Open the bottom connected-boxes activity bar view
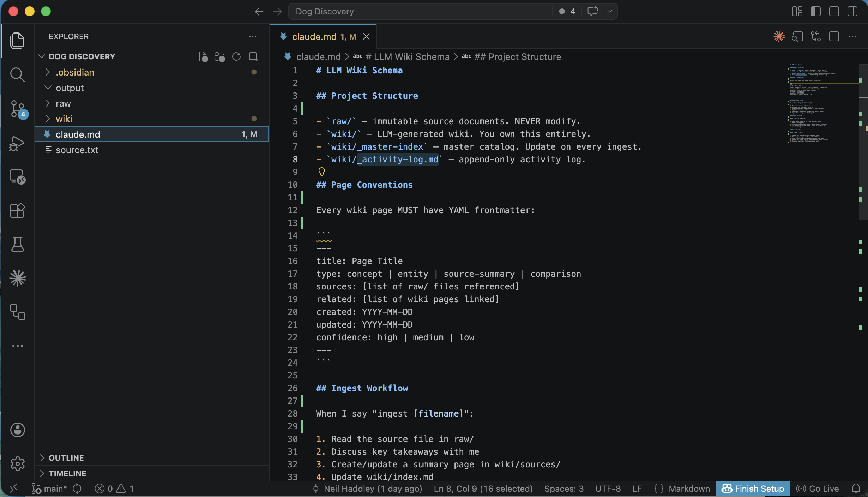 (17, 312)
